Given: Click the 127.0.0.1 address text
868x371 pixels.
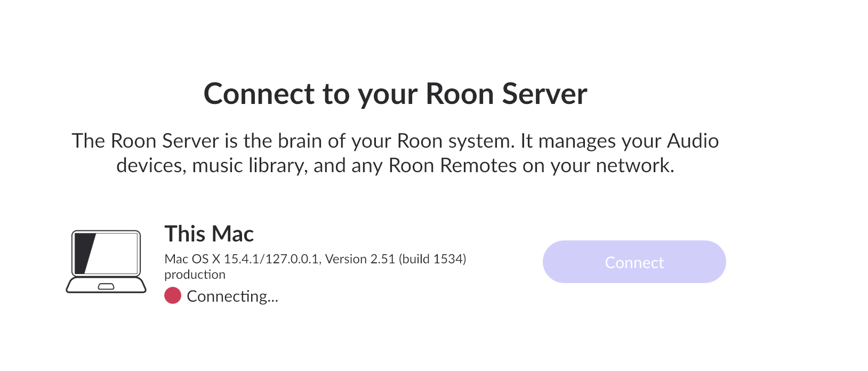Looking at the screenshot, I should [292, 259].
